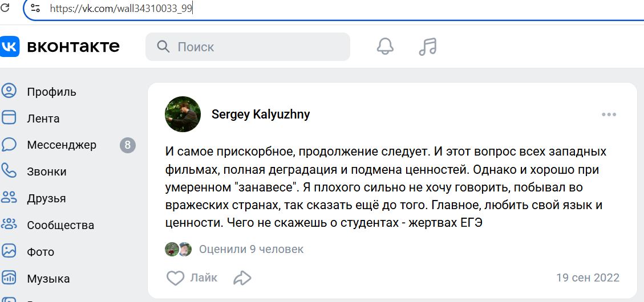
Task: Click the VK logo icon
Action: pyautogui.click(x=10, y=46)
